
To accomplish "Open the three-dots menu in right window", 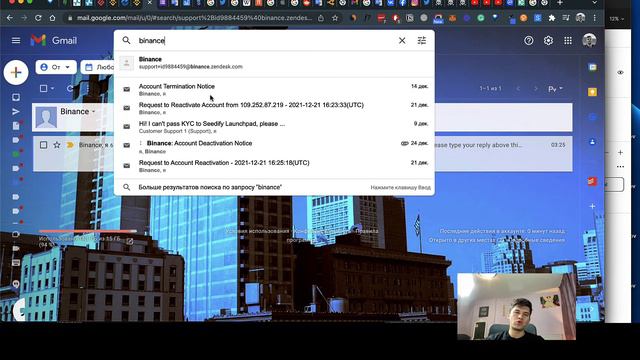I will [x=620, y=167].
